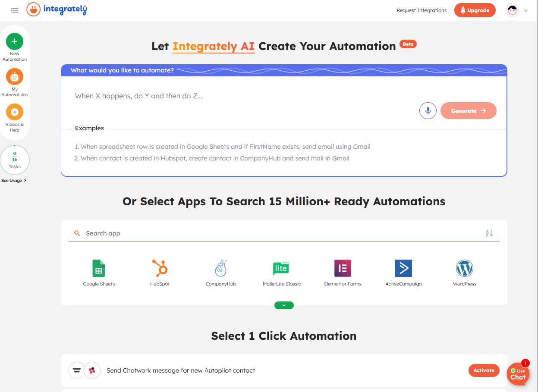Screen dimensions: 538x392
Task: Select the ActiveCampaign app icon
Action: click(x=403, y=268)
